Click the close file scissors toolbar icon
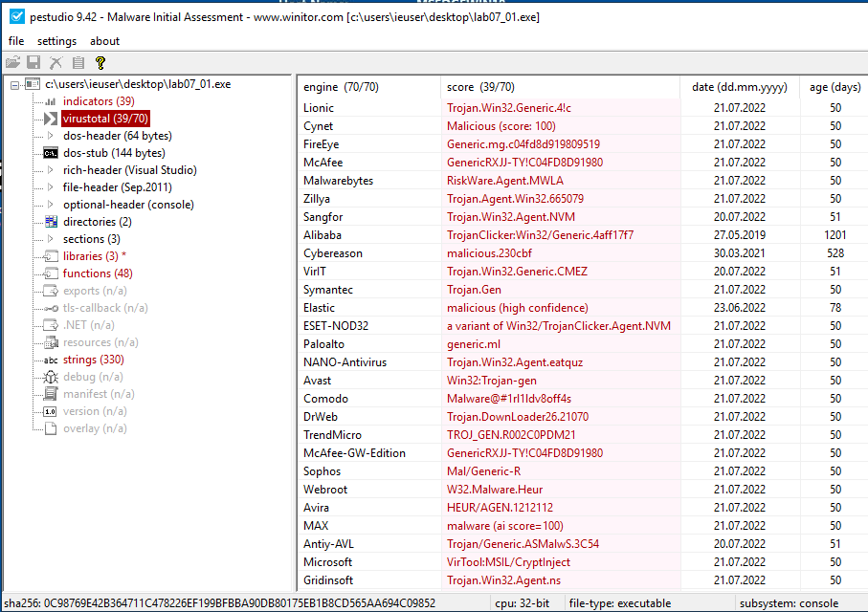The image size is (868, 612). pos(56,62)
